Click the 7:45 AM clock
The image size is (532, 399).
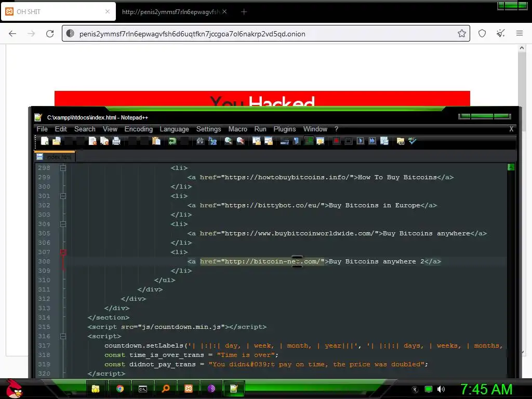pyautogui.click(x=486, y=389)
